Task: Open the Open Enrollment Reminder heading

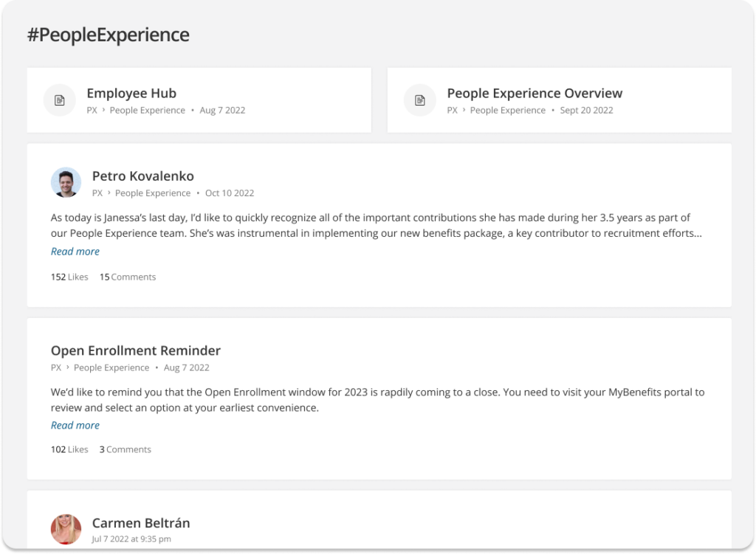Action: [136, 350]
